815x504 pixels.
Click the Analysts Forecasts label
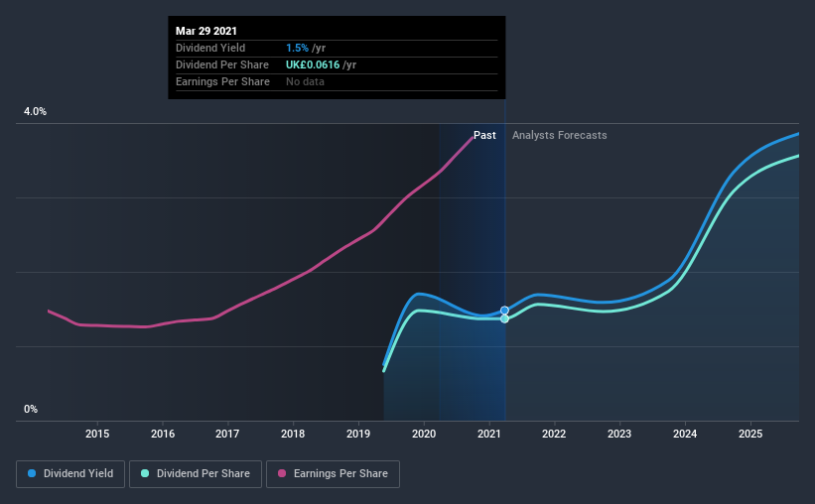coord(559,135)
